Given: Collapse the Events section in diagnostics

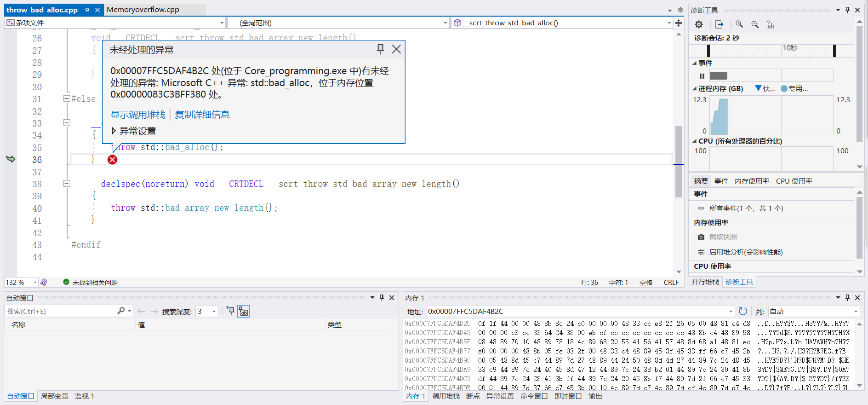Looking at the screenshot, I should pos(695,63).
